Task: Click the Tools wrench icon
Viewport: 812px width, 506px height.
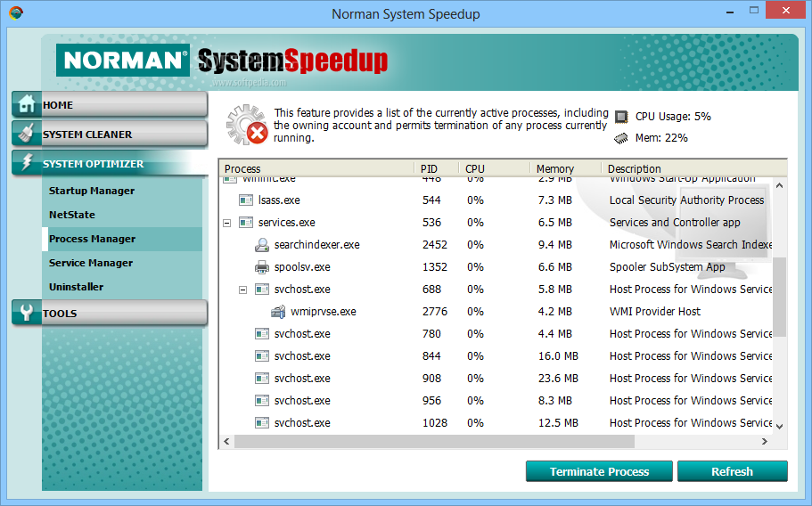Action: point(26,313)
